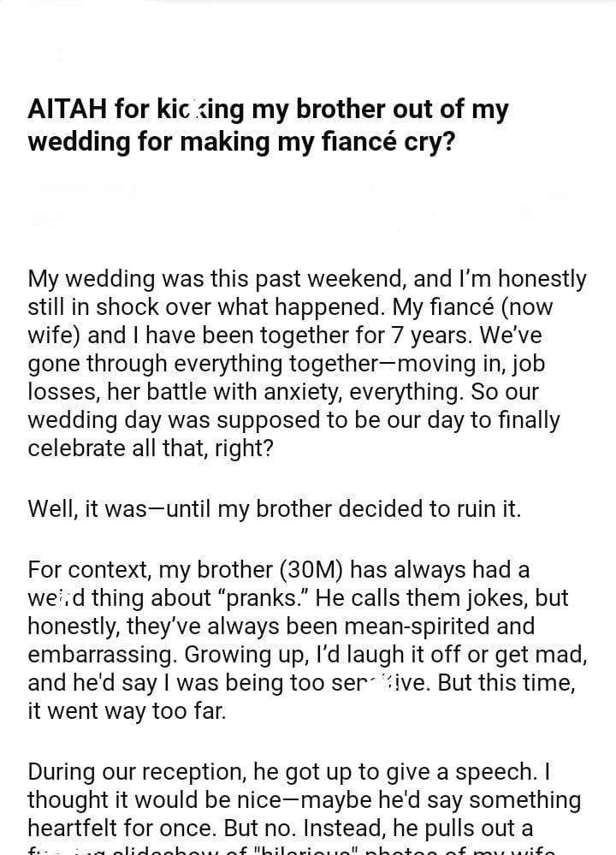Click the post title starting with "AITAH"
This screenshot has height=855, width=616.
point(268,110)
